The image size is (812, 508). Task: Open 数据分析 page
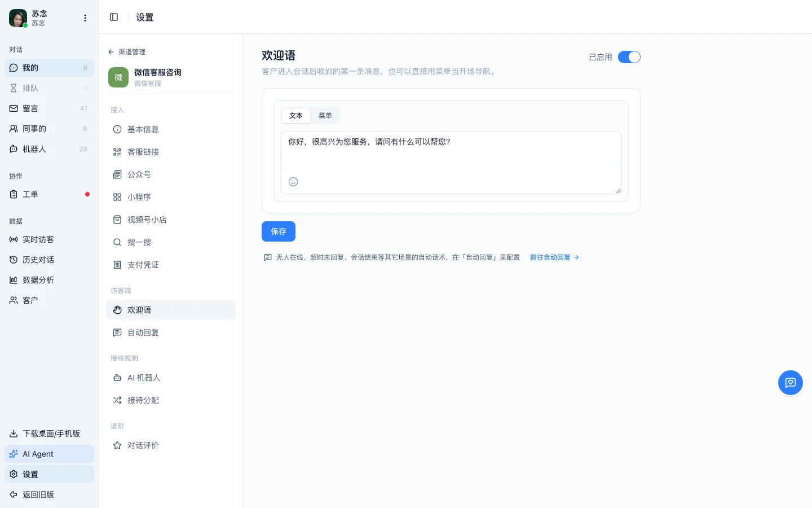49,280
